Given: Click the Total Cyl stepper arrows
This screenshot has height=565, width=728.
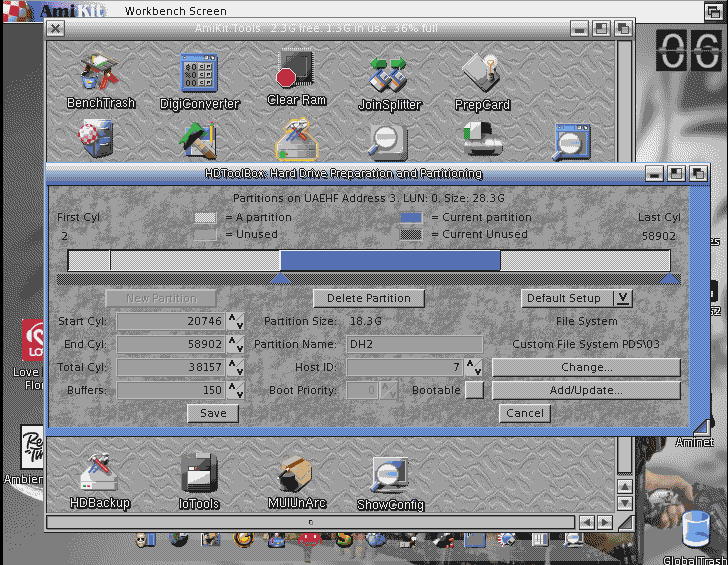Looking at the screenshot, I should 236,367.
